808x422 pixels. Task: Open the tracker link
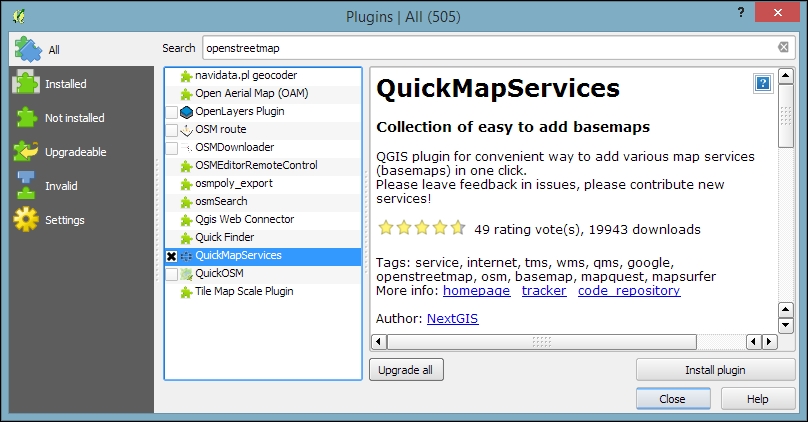(544, 291)
